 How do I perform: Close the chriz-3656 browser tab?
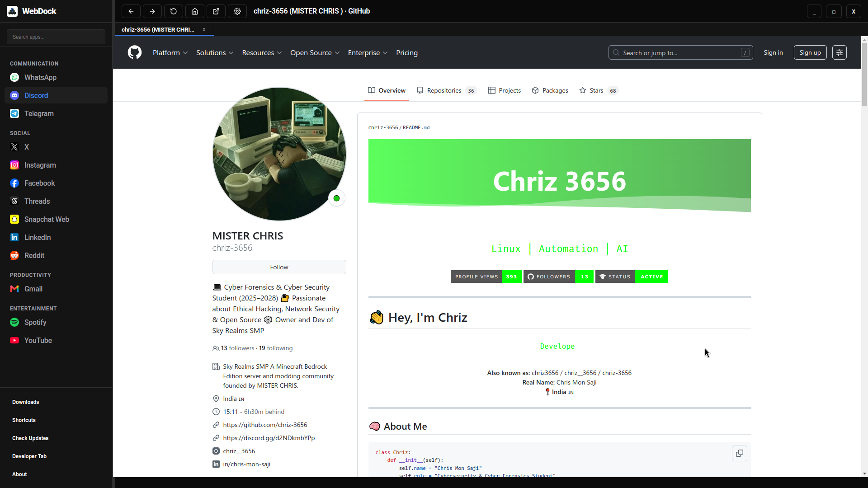[x=204, y=29]
